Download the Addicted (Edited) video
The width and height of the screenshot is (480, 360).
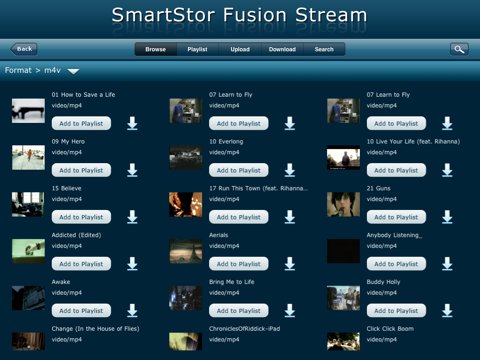[132, 264]
